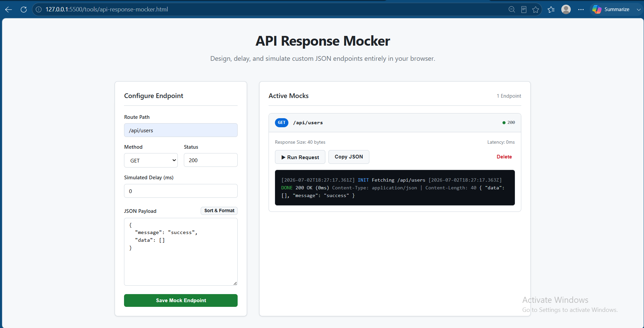
Task: Add this page to favorites with the star icon
Action: coord(536,9)
